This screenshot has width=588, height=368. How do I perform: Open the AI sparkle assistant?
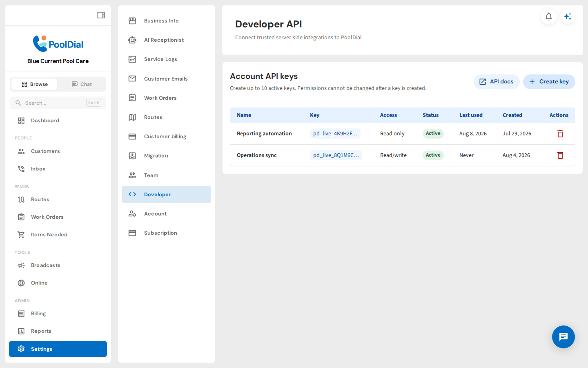click(x=568, y=16)
